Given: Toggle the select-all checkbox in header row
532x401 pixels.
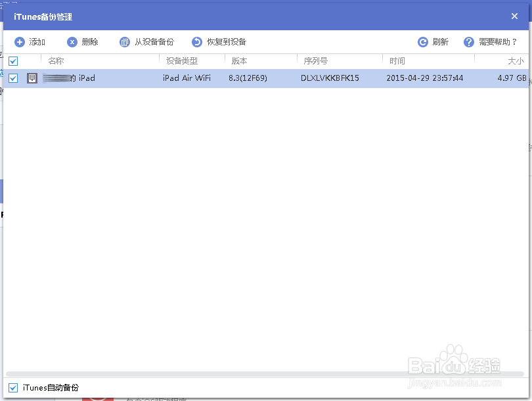Looking at the screenshot, I should click(12, 60).
